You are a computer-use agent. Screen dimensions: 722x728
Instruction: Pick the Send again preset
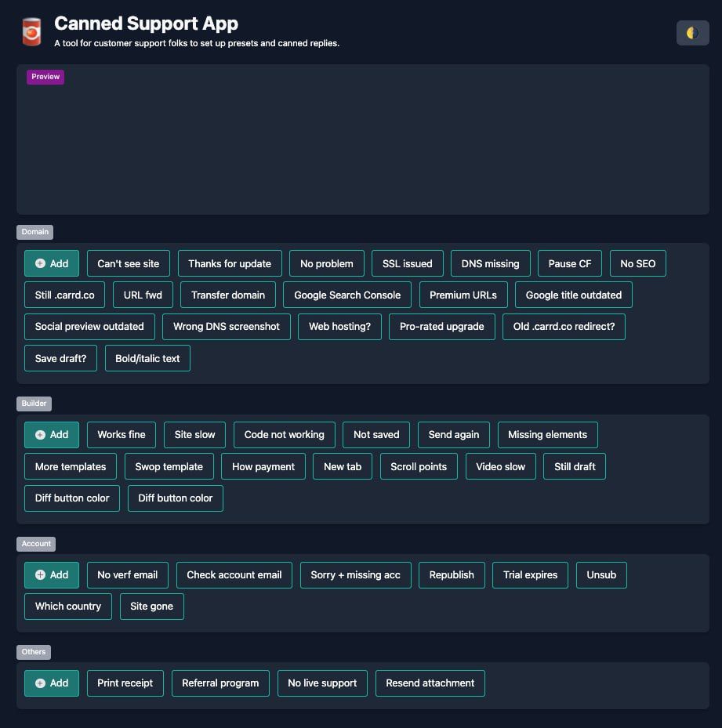pos(453,435)
